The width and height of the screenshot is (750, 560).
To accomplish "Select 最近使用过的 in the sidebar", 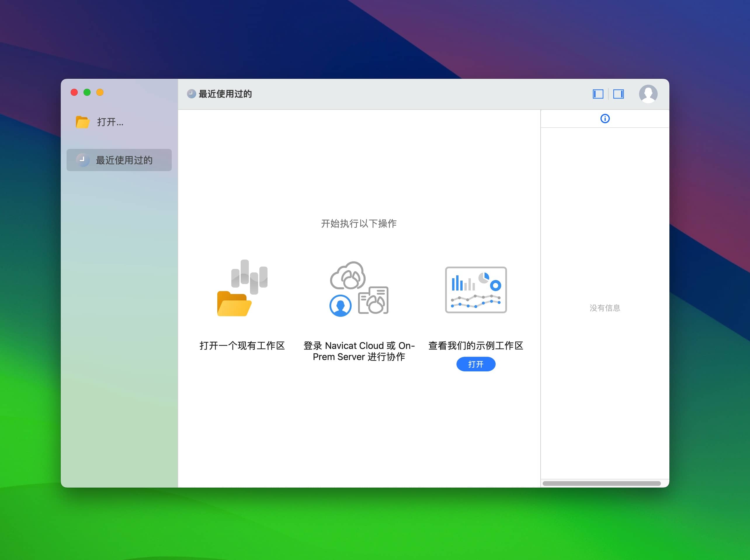I will tap(119, 160).
